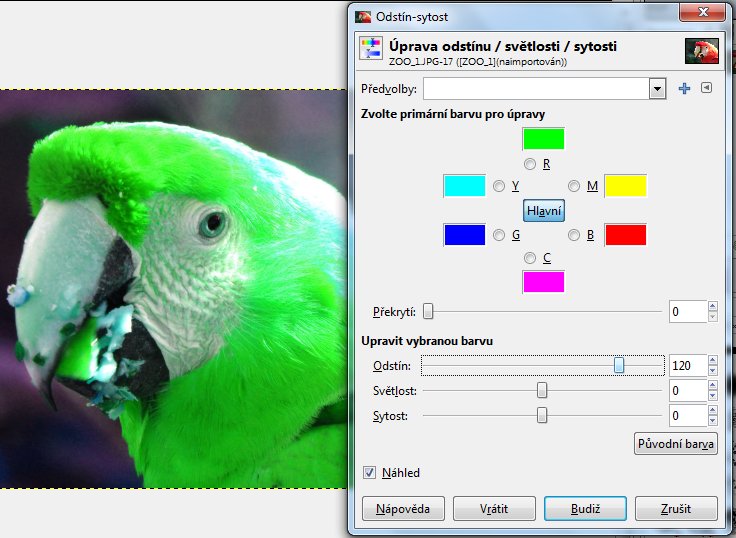736x538 pixels.
Task: Click the Světlost value field
Action: 688,390
